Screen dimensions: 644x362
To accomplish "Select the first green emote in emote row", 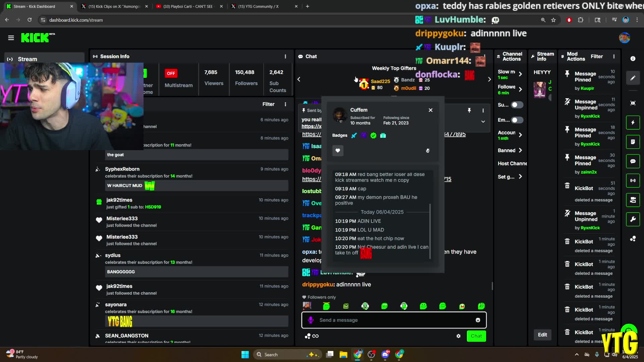I will [326, 306].
